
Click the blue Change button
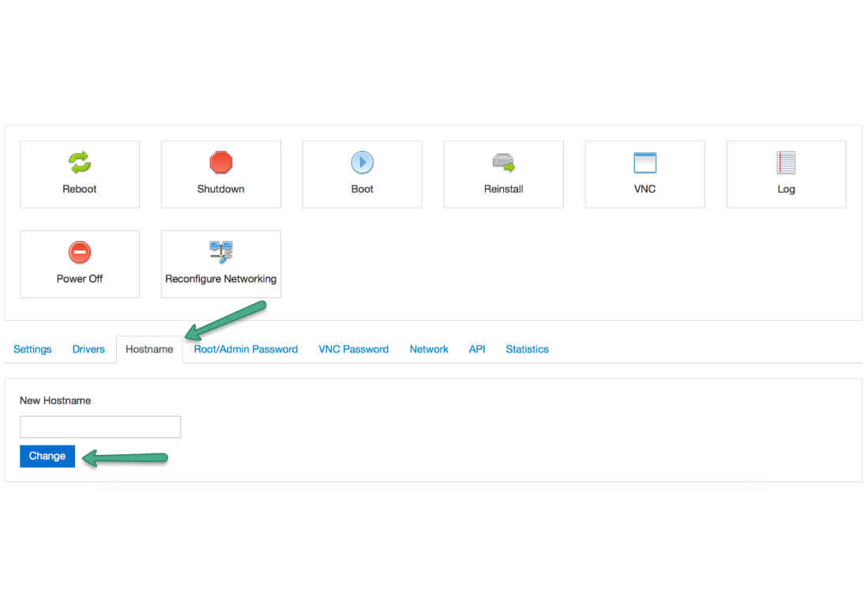pyautogui.click(x=47, y=457)
